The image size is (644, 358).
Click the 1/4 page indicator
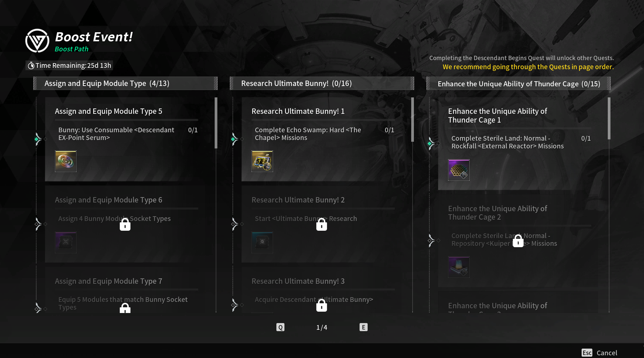[x=322, y=327]
